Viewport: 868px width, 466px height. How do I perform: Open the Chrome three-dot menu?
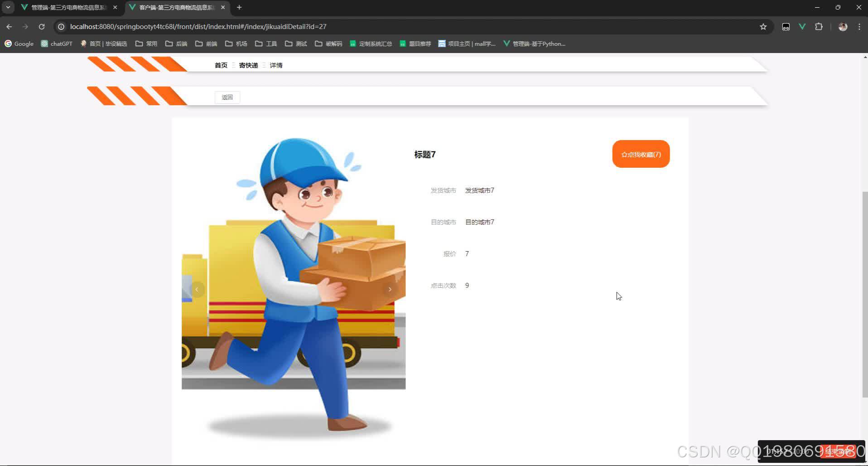point(859,26)
